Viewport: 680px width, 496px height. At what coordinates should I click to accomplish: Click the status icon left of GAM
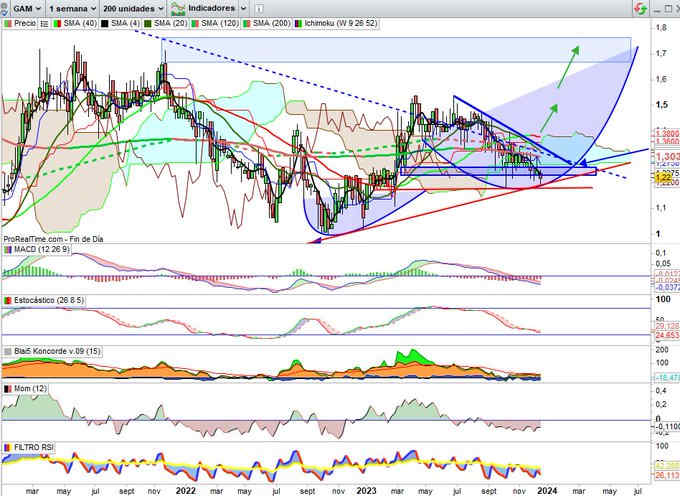(x=3, y=8)
